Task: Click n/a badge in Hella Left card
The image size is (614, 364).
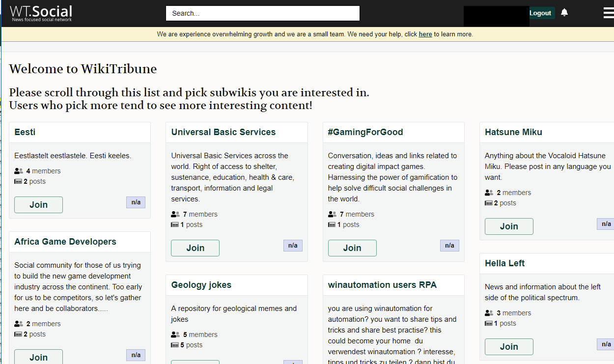Action: pyautogui.click(x=606, y=344)
